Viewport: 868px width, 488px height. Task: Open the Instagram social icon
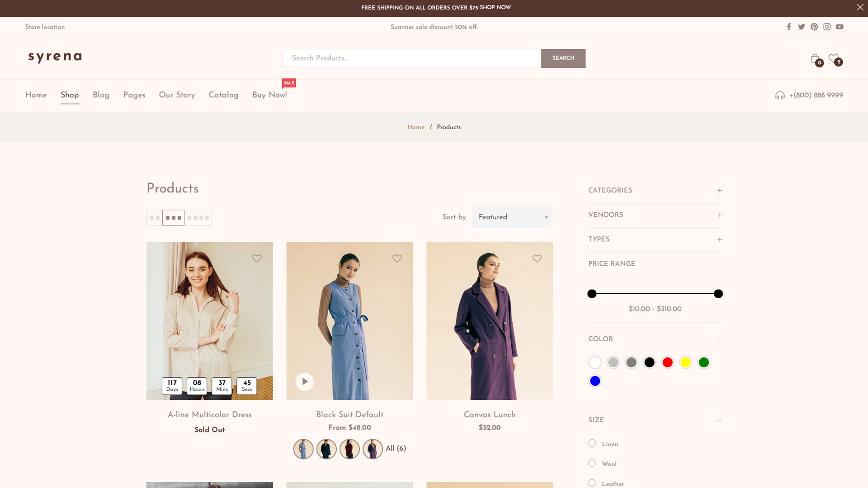click(827, 27)
